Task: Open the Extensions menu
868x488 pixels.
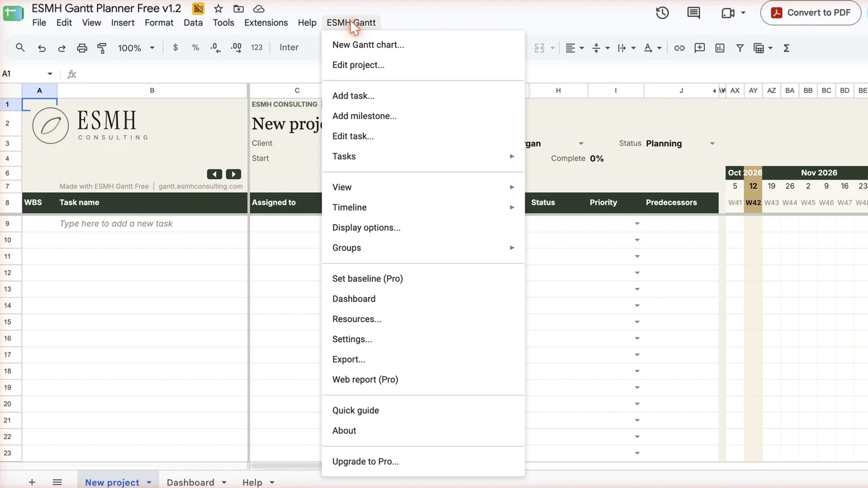Action: coord(266,23)
